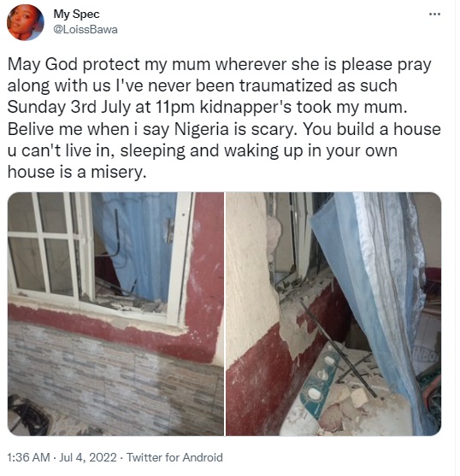Open the right photo with the blue curtain
This screenshot has height=476, width=460.
(333, 314)
